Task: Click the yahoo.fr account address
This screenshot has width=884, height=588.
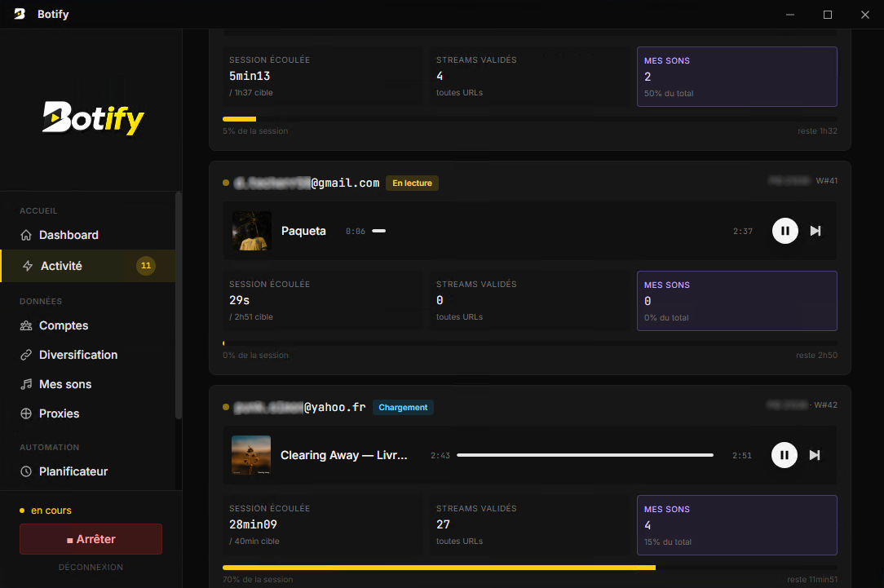Action: pyautogui.click(x=300, y=408)
